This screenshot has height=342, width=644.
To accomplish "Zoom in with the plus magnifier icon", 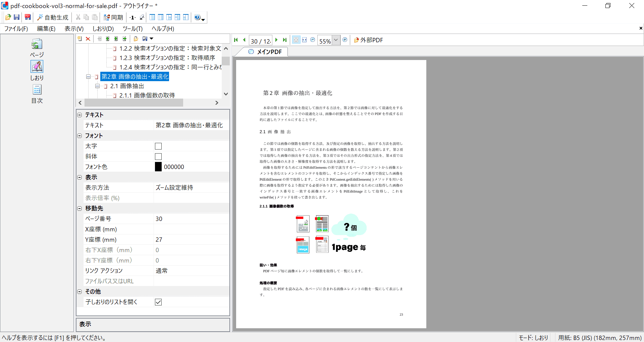I will tap(345, 40).
